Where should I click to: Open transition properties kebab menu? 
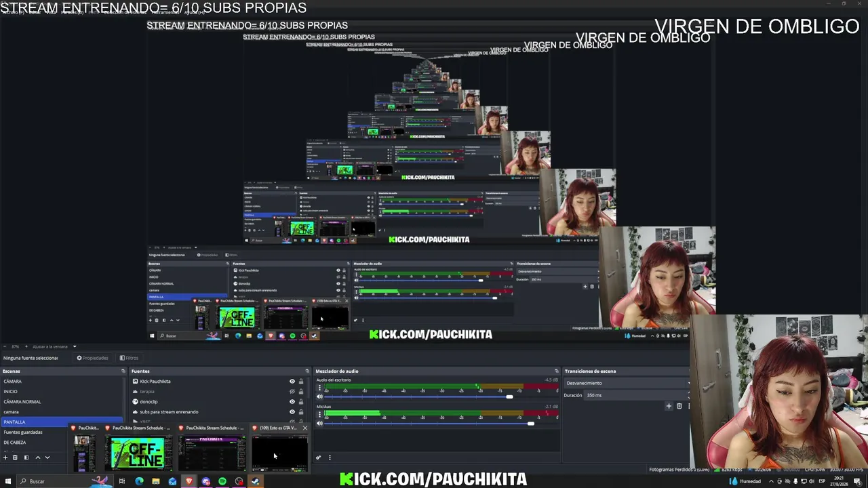point(688,406)
